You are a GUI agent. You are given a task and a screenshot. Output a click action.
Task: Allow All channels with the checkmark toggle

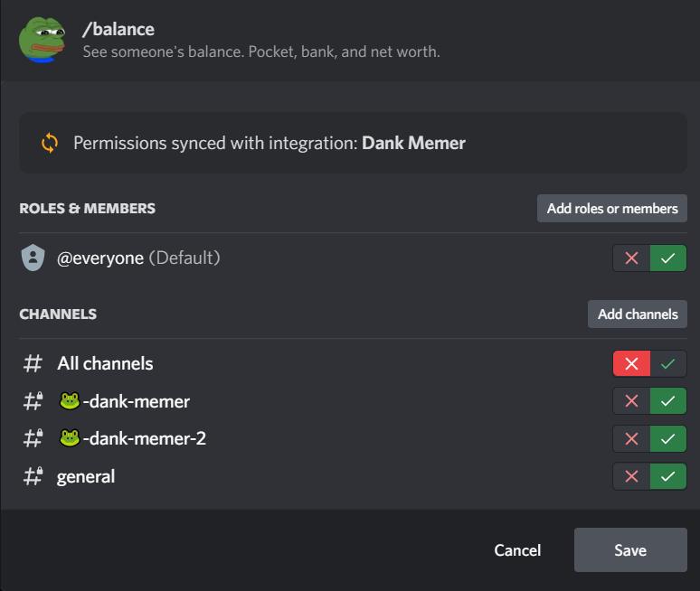(x=668, y=364)
